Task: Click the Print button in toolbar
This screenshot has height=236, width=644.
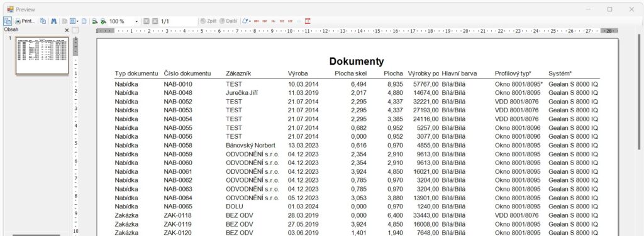Action: click(x=25, y=21)
